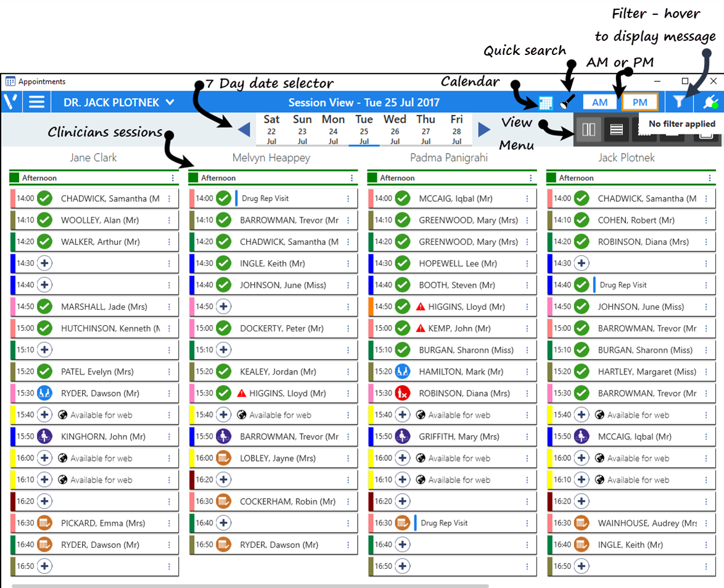Expand the DR. JACK PLOTNEK user dropdown

(x=170, y=102)
